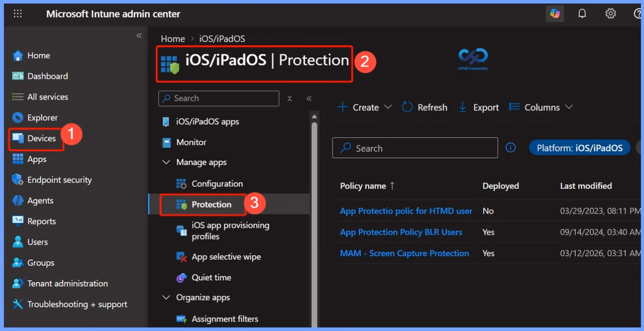The height and width of the screenshot is (331, 644).
Task: Open the Copilot icon in header
Action: click(x=555, y=14)
